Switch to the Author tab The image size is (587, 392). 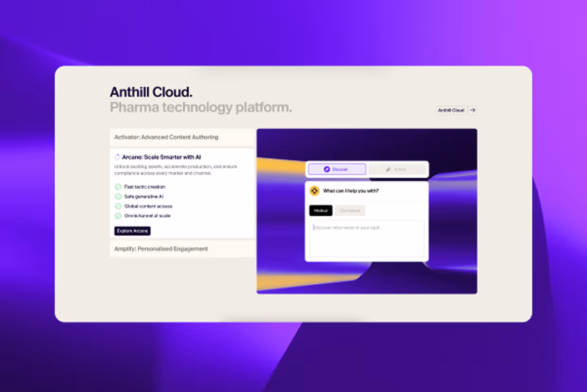[x=397, y=169]
